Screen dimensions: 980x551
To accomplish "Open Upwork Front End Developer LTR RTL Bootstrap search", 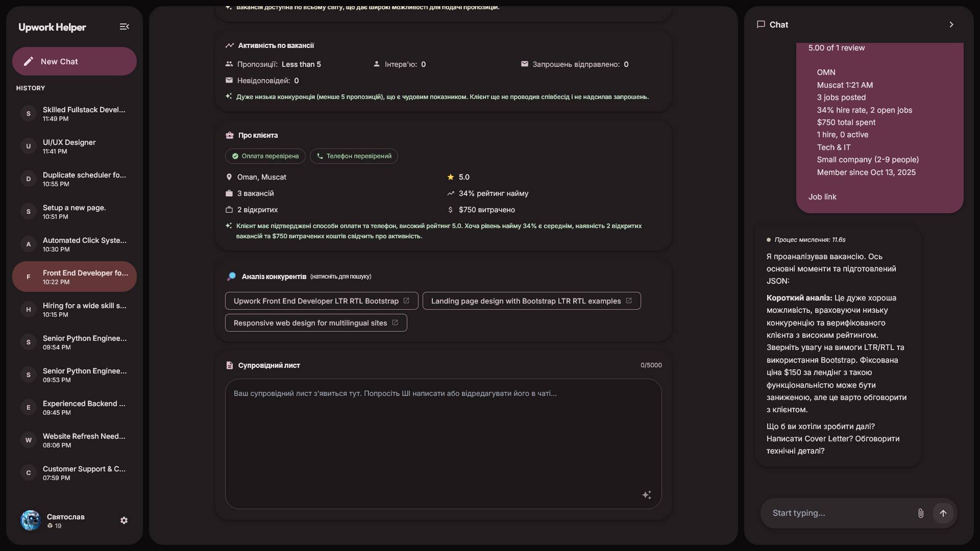I will click(322, 301).
